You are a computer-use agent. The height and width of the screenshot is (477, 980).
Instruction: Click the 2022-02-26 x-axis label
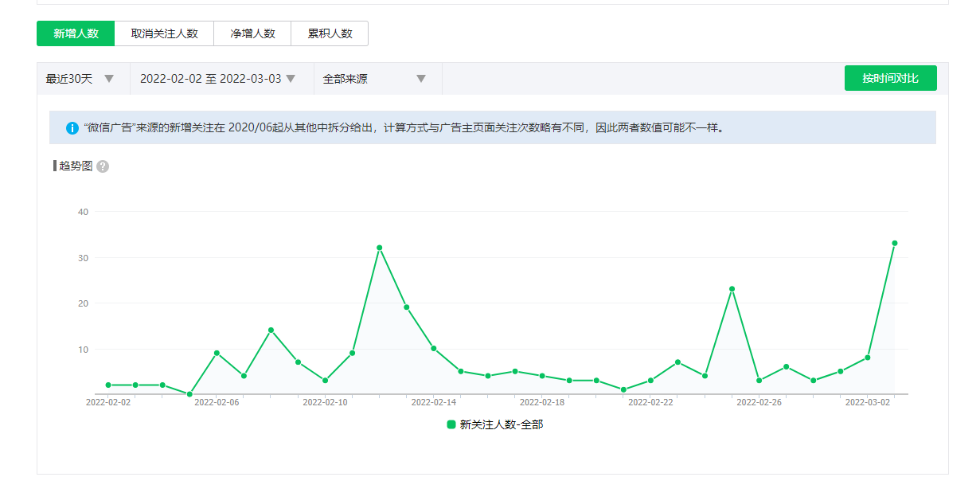[759, 403]
